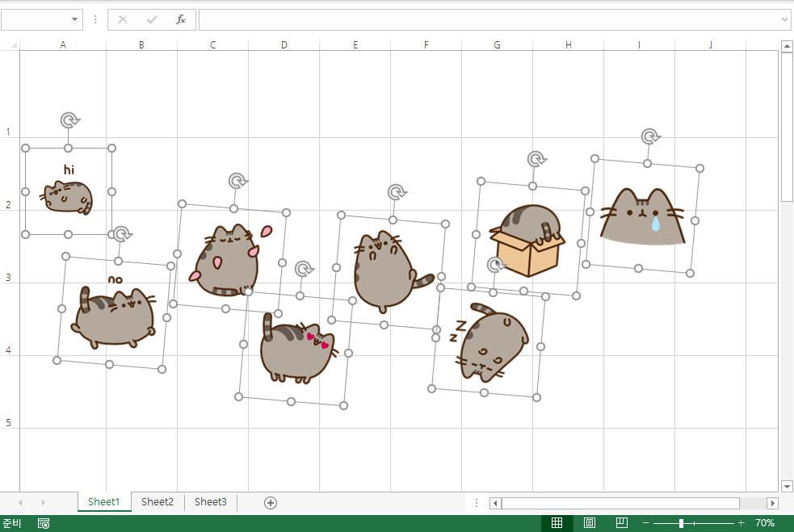Click the 'hi' cat picture
This screenshot has height=532, width=794.
(69, 191)
